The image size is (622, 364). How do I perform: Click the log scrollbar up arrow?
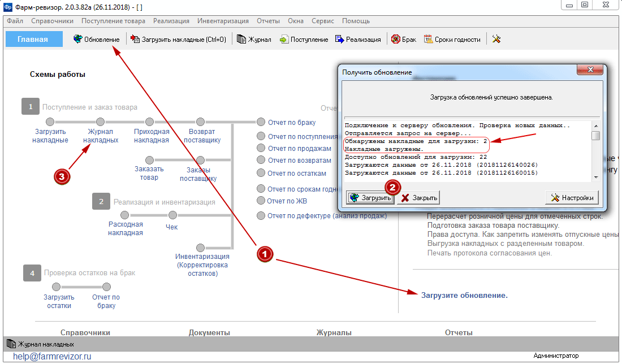pos(596,126)
